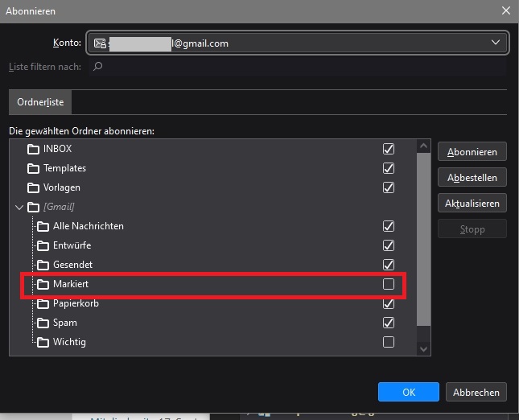Click the folder list scrollbar thumb
519x420 pixels.
424,239
